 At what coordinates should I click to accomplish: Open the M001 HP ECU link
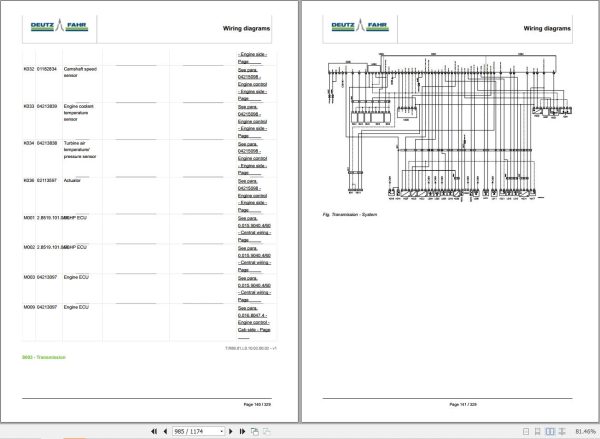pyautogui.click(x=254, y=229)
